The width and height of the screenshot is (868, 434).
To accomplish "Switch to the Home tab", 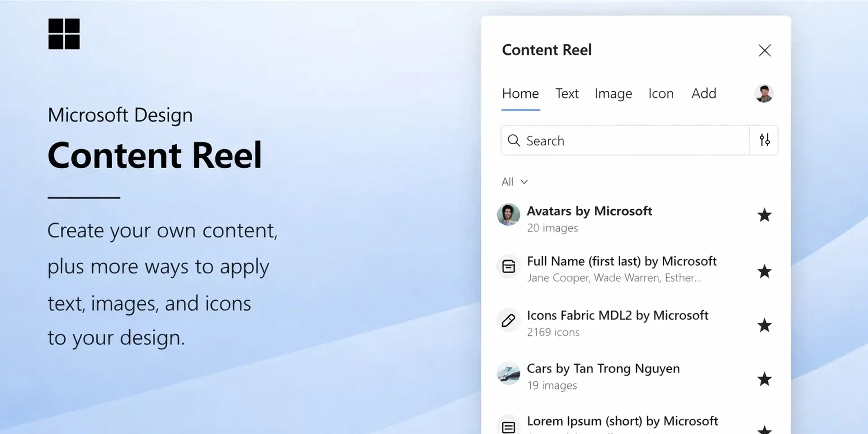I will (520, 94).
